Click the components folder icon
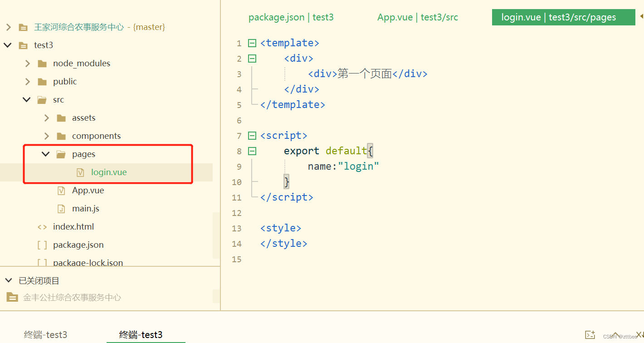The width and height of the screenshot is (644, 343). pyautogui.click(x=61, y=136)
